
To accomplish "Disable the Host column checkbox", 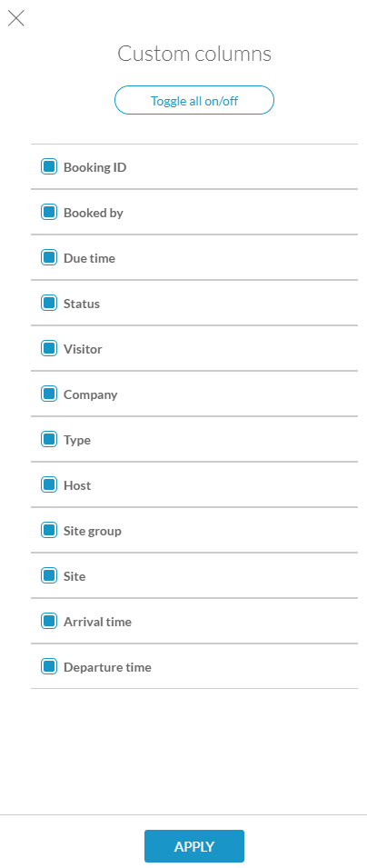I will (x=49, y=484).
